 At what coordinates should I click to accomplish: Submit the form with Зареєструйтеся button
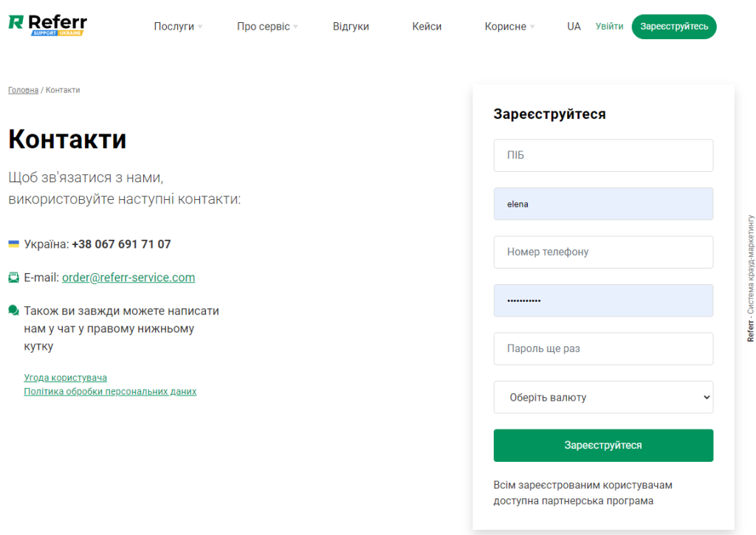(x=603, y=445)
